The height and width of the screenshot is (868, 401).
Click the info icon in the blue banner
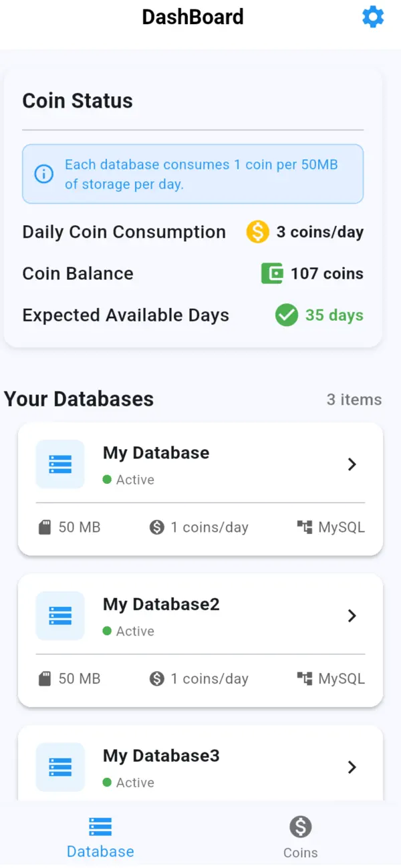click(43, 174)
